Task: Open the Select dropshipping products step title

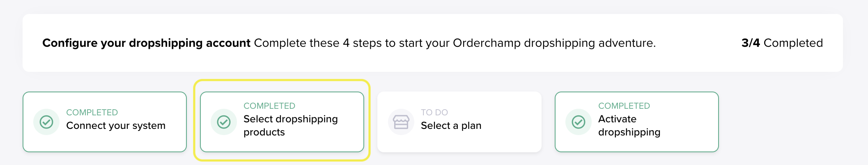Action: (x=291, y=126)
